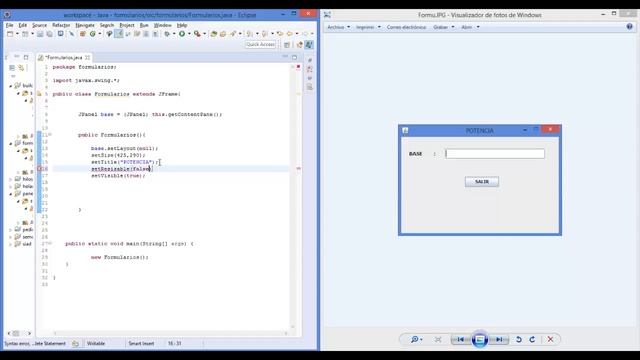
Task: Click the zoom magnifier in the Photo Viewer
Action: coord(416,339)
